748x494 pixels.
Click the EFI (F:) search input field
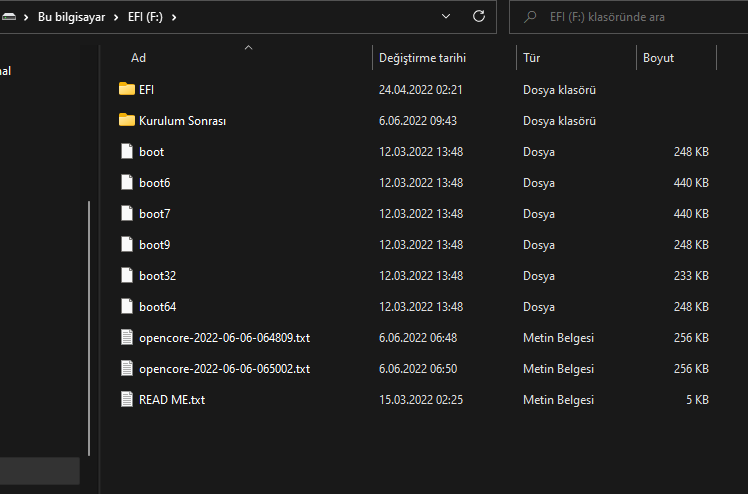pos(640,17)
